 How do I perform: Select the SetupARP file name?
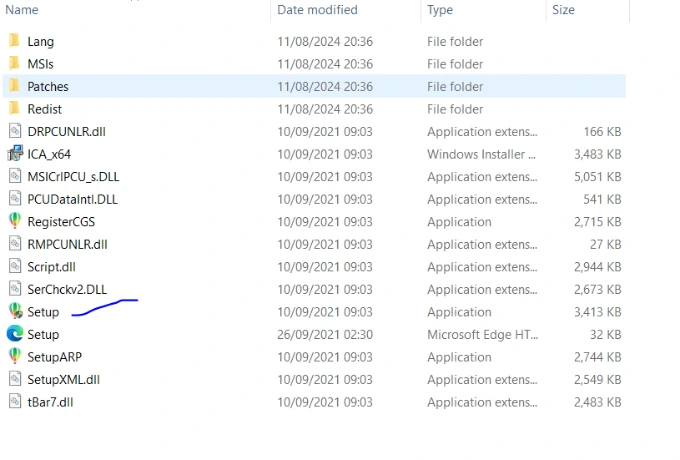[x=55, y=357]
